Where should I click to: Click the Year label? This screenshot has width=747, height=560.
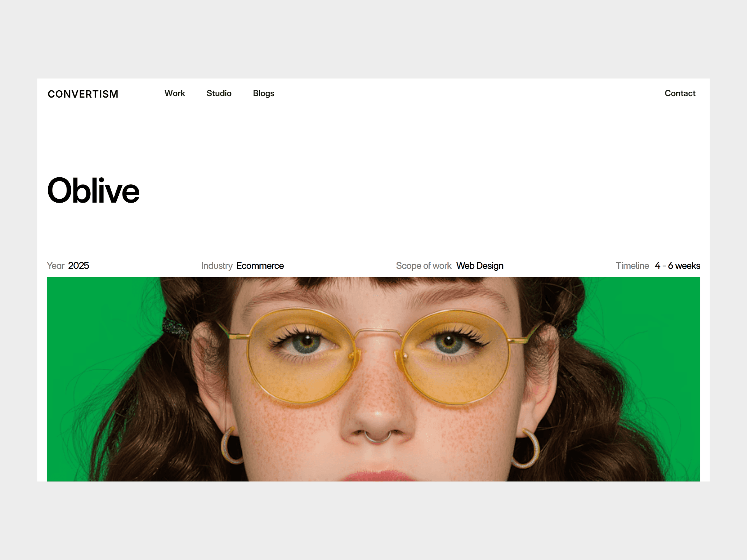point(56,266)
